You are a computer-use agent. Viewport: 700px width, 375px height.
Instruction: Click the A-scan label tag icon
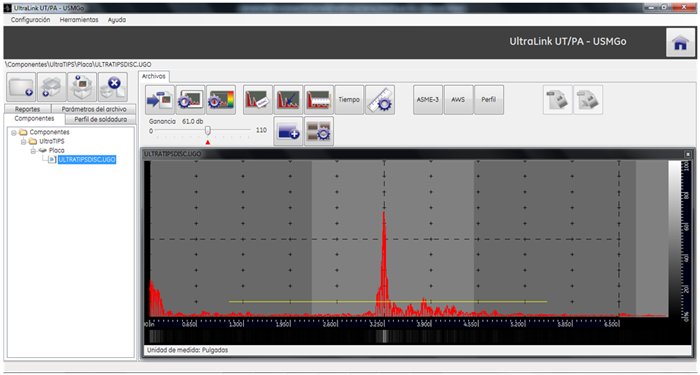click(x=258, y=100)
